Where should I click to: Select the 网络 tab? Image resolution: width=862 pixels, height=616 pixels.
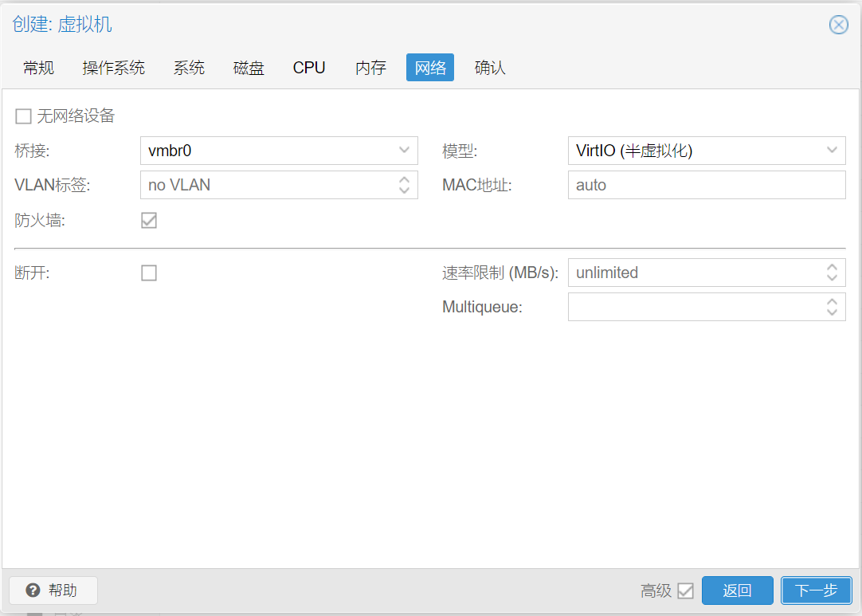coord(430,68)
